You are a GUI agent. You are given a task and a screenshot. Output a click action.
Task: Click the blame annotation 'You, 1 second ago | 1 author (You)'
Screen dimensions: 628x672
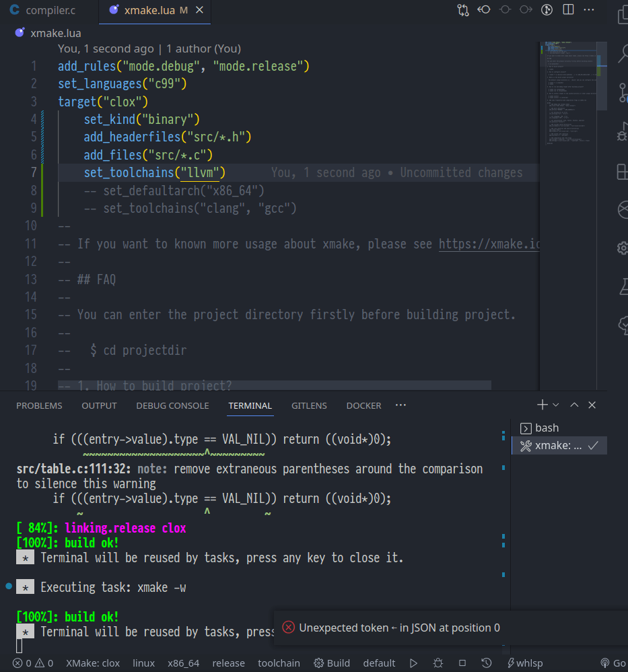click(149, 49)
